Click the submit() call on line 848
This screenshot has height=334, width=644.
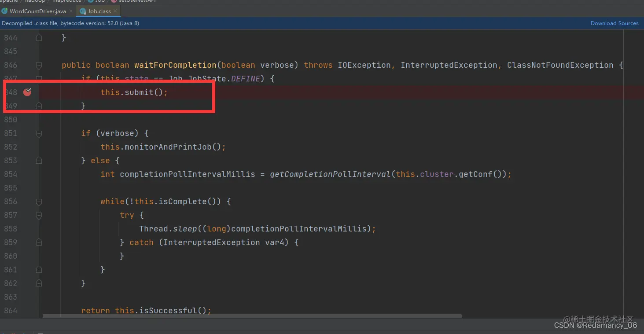pyautogui.click(x=144, y=92)
